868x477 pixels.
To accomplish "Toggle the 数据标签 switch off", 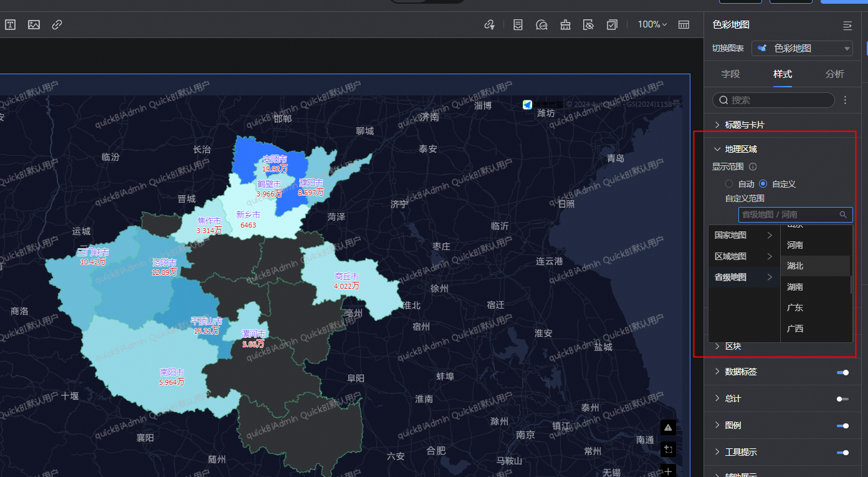I will pos(842,372).
